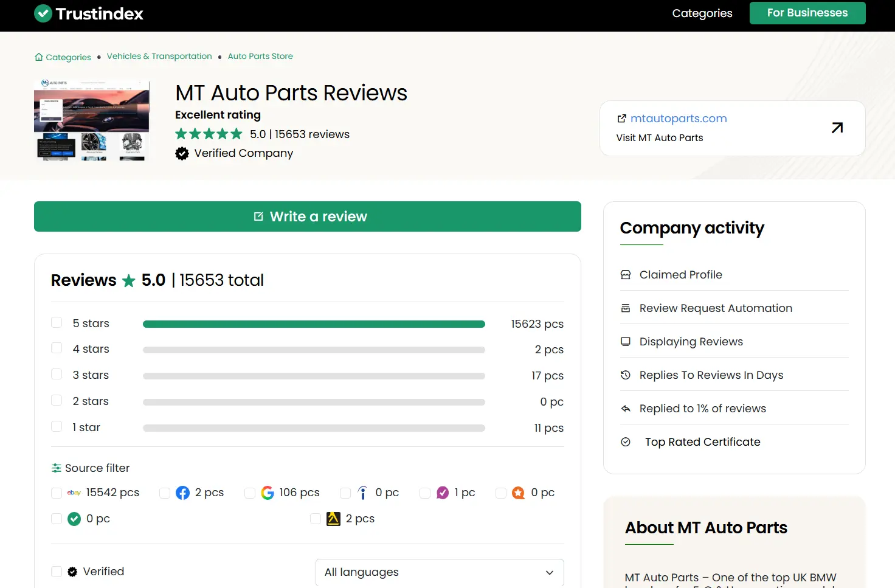Click the Review Request Automation icon
Screen dimensions: 895x588
tap(626, 308)
